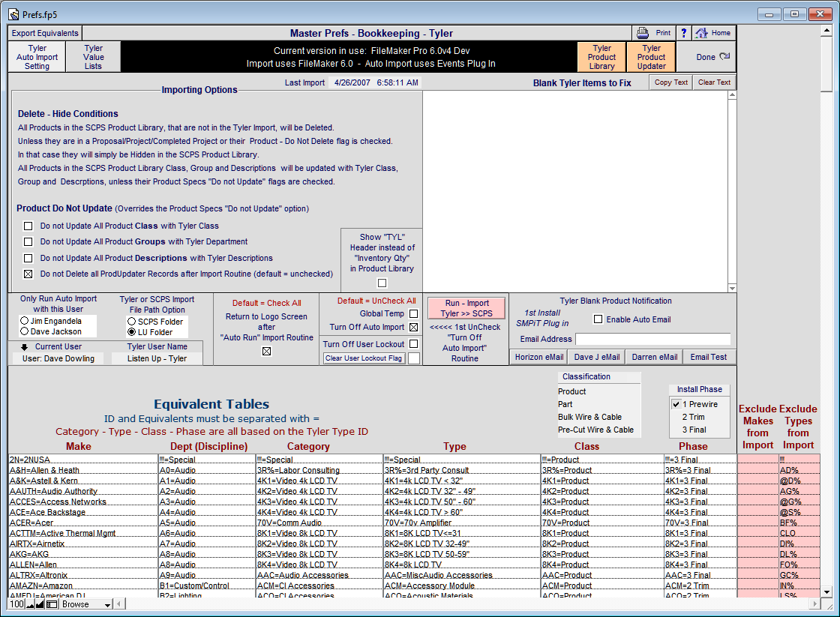Select Dave Jackson radio button
The image size is (840, 617).
(x=24, y=331)
